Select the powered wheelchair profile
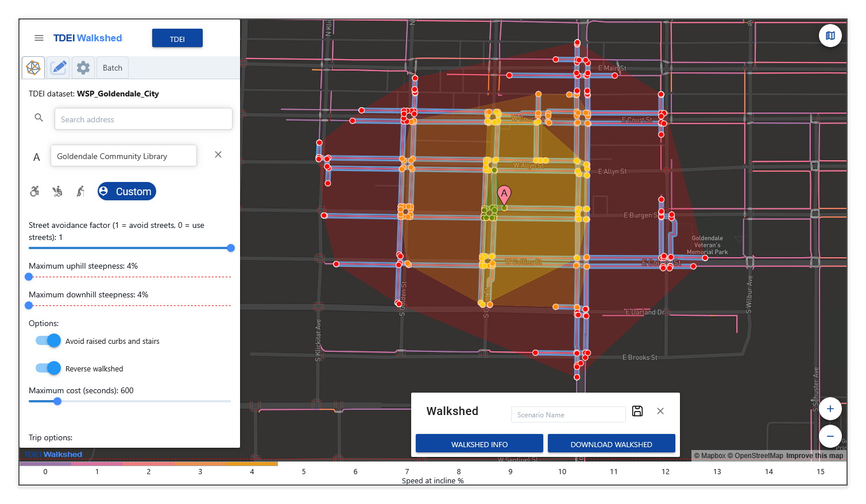Image resolution: width=866 pixels, height=504 pixels. pos(57,191)
